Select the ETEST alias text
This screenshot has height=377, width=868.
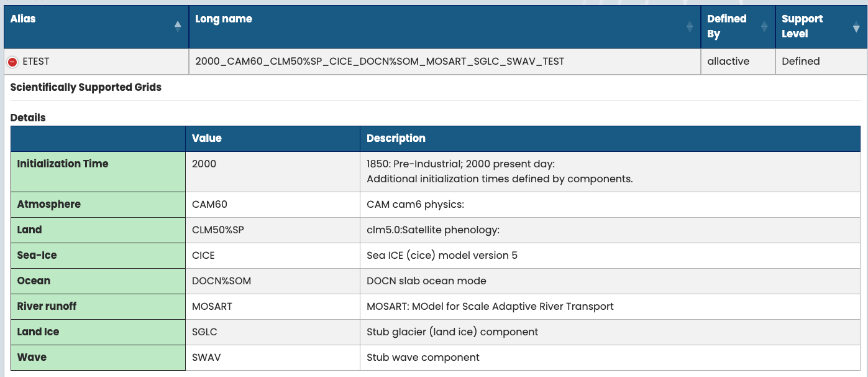pos(36,62)
